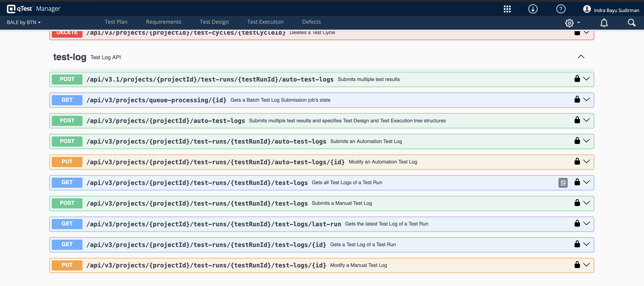Open the app grid launcher icon
This screenshot has height=286, width=644.
(507, 9)
